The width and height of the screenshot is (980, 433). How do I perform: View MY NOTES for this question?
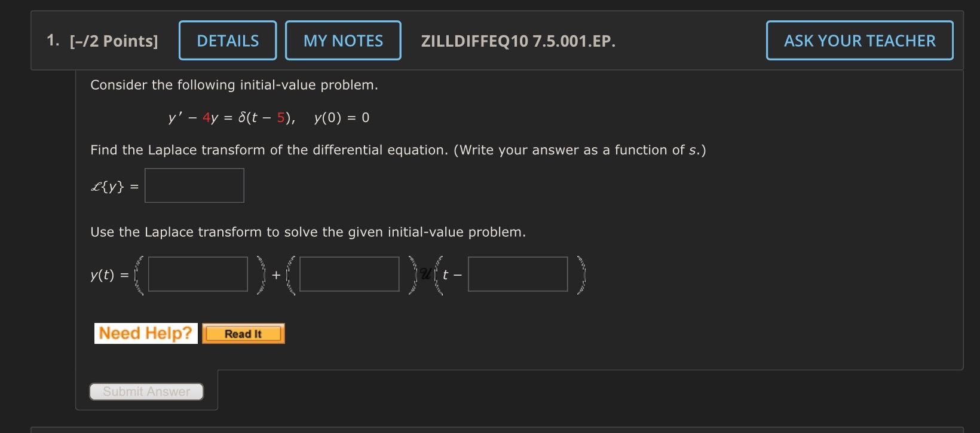click(343, 40)
